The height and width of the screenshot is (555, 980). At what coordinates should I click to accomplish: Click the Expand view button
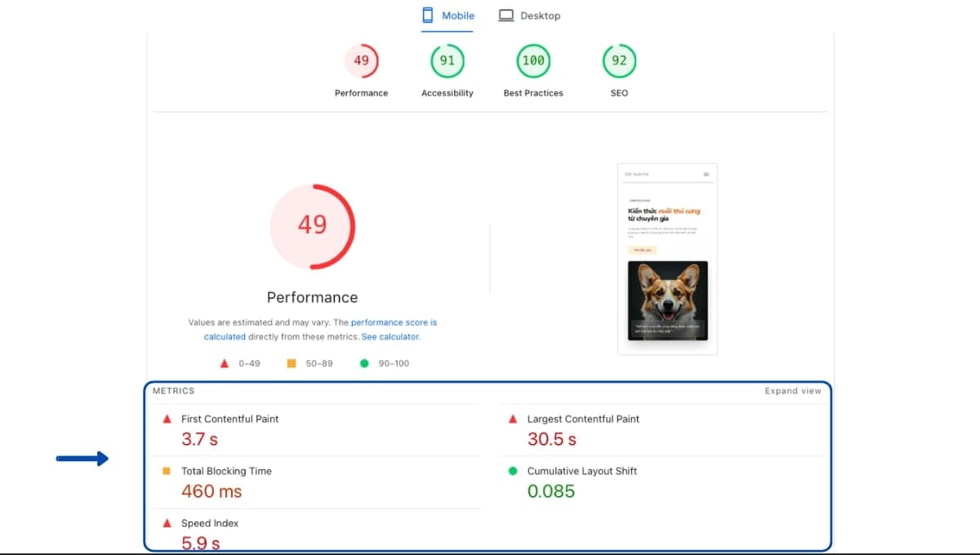793,391
